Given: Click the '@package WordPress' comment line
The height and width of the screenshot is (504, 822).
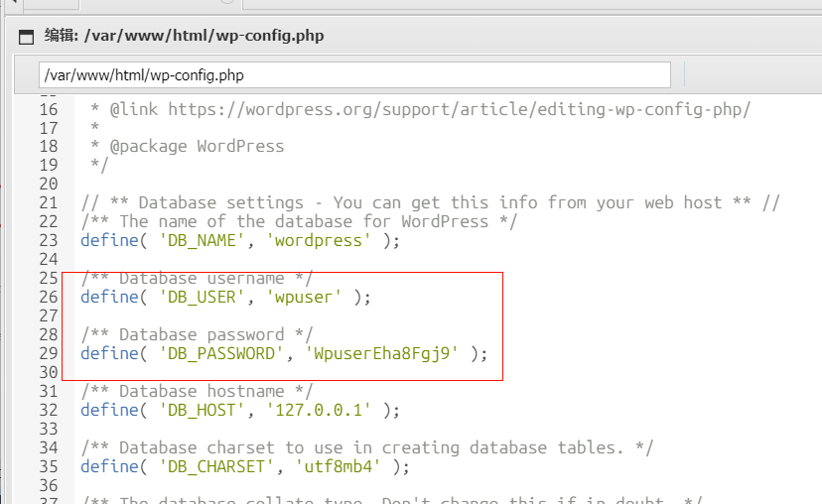Looking at the screenshot, I should tap(197, 147).
